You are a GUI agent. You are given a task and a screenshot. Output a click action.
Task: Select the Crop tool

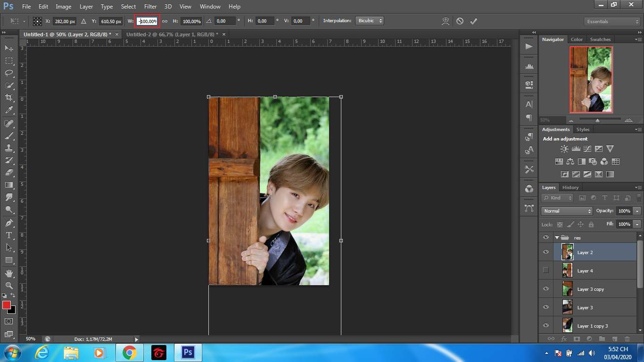[9, 98]
